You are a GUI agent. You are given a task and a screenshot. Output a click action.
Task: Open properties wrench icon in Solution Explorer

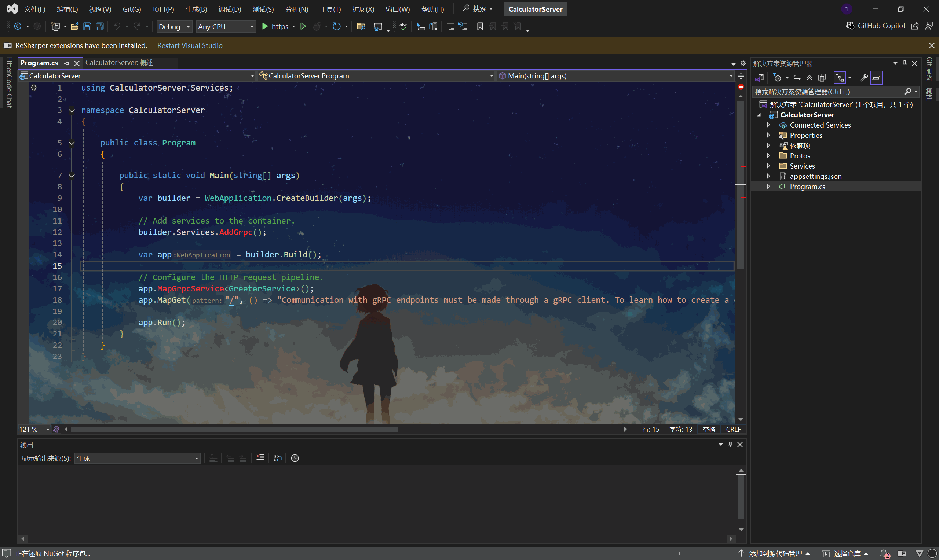tap(863, 78)
